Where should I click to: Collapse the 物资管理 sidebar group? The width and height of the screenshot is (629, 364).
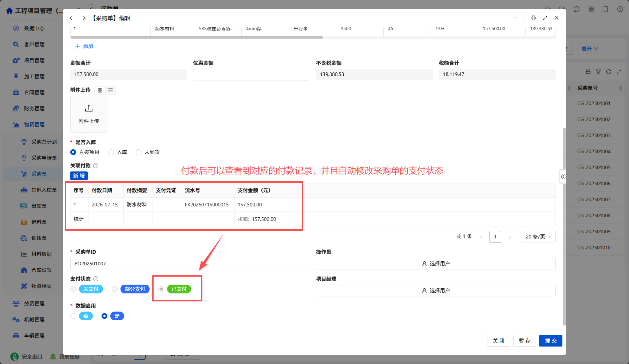tap(34, 124)
